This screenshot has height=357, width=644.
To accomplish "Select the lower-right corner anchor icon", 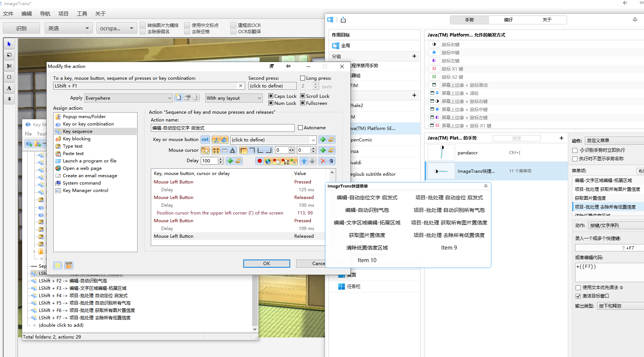I will (x=268, y=150).
